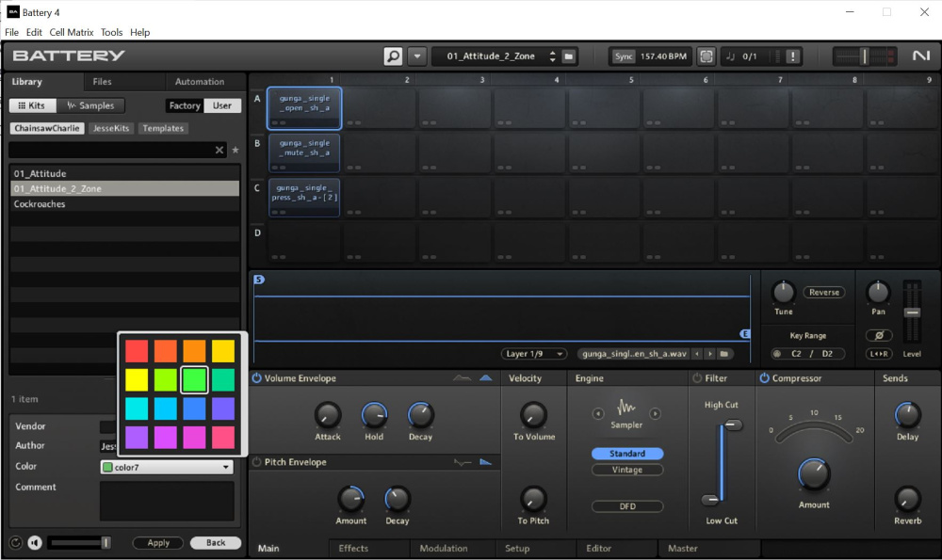The width and height of the screenshot is (942, 560).
Task: Open the File menu
Action: (11, 32)
